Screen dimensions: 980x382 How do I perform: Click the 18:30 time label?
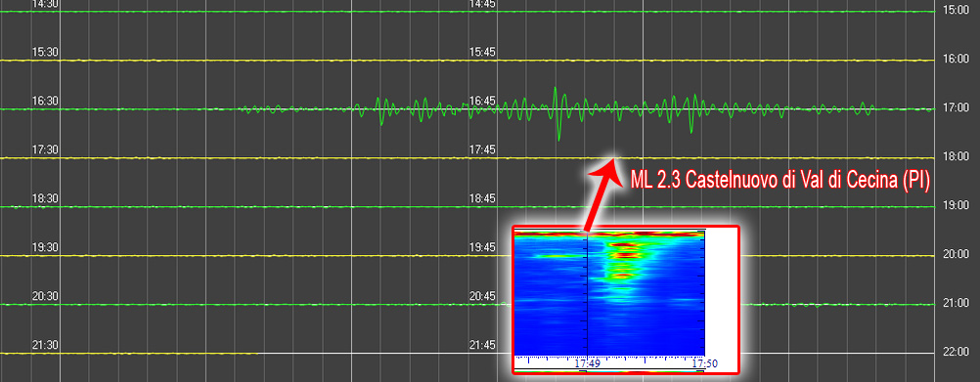(45, 199)
